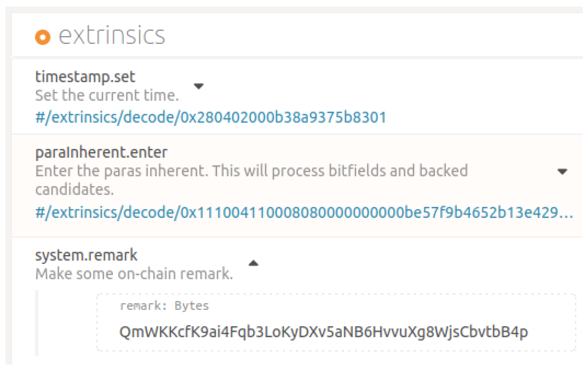Viewport: 588px width, 370px height.
Task: Click the orange circle icon beside extrinsics
Action: (x=43, y=37)
